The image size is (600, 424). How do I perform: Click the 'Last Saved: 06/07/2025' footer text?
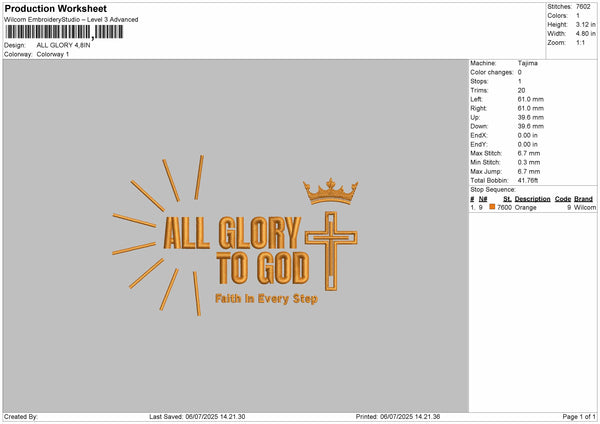tap(197, 417)
